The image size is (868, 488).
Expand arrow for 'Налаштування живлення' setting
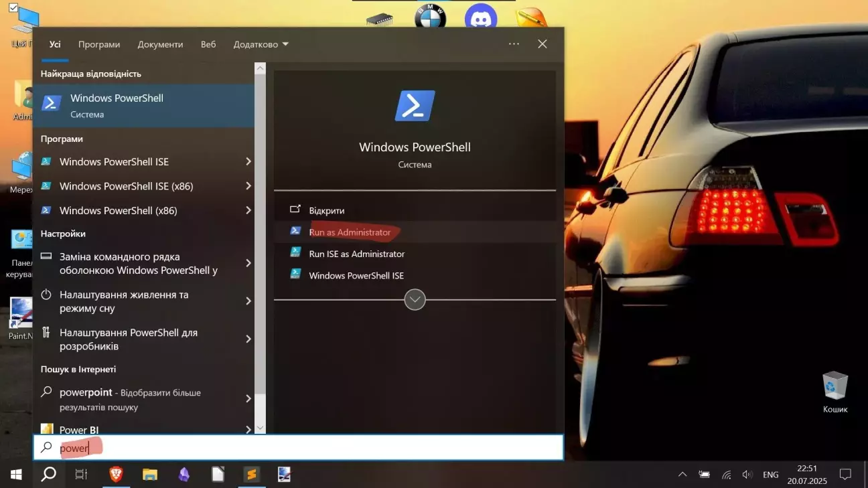click(x=248, y=301)
